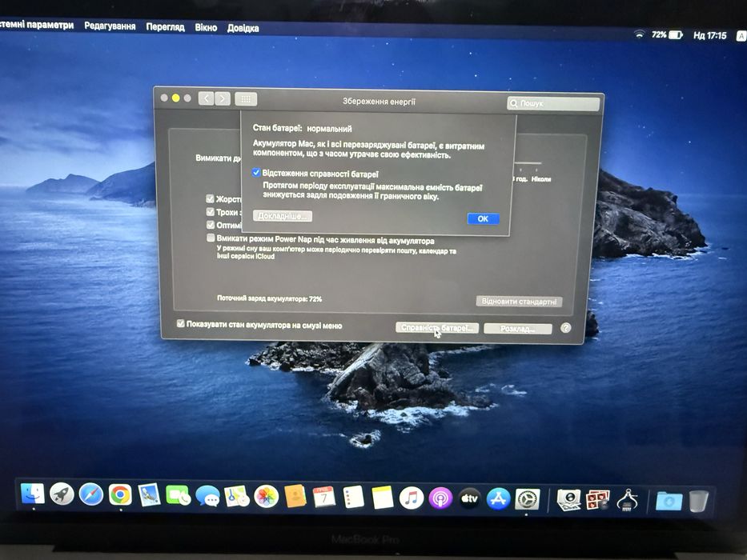Open the Downloads folder in Dock
Viewport: 747px width, 560px height.
pos(669,501)
